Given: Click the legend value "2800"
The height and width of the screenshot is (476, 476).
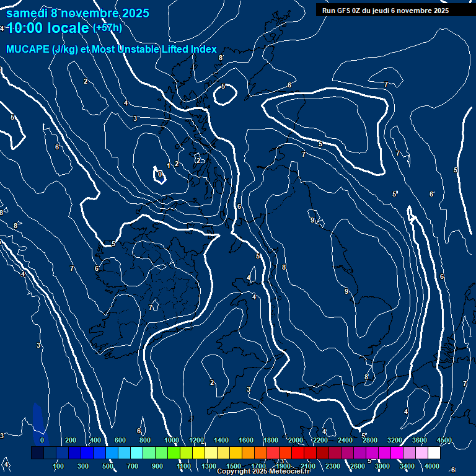Looking at the screenshot, I should tap(370, 440).
